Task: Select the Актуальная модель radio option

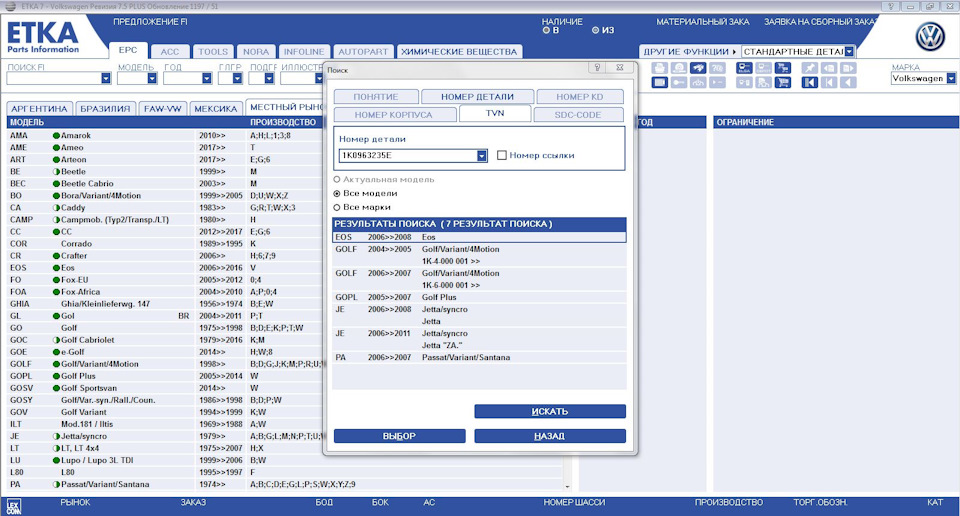Action: click(x=337, y=179)
